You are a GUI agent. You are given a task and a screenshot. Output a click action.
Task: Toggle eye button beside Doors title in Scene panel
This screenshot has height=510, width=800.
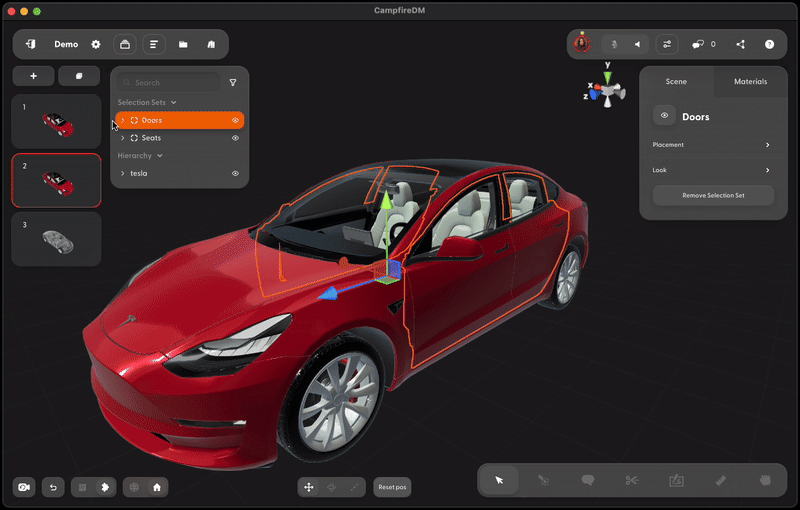[x=664, y=116]
